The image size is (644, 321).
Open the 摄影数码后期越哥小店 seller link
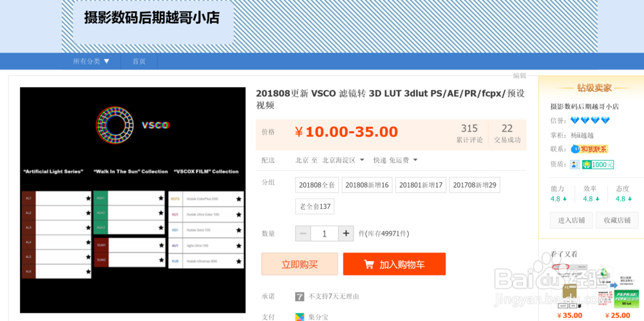point(585,106)
